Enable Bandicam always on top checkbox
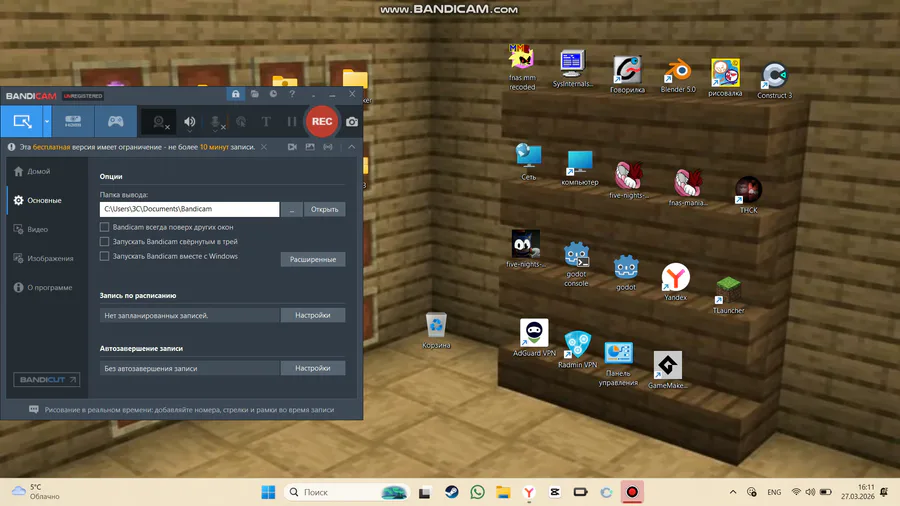This screenshot has height=506, width=900. tap(104, 227)
